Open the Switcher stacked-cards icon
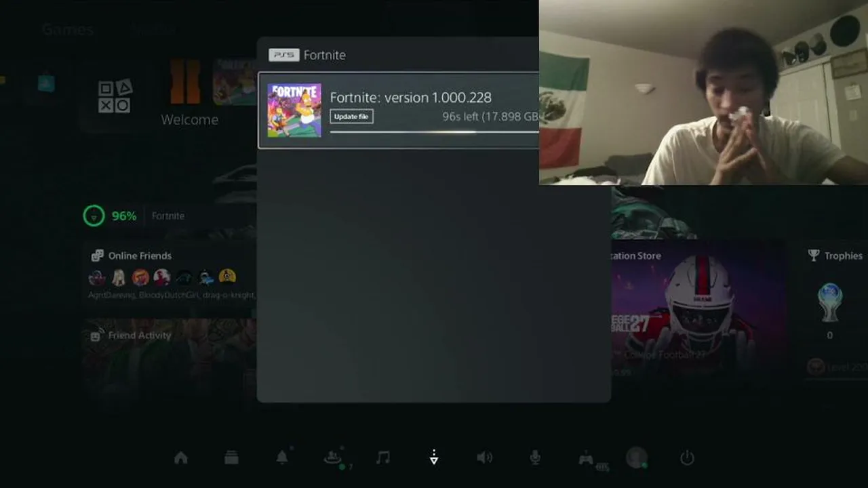Viewport: 868px width, 488px height. pos(231,458)
